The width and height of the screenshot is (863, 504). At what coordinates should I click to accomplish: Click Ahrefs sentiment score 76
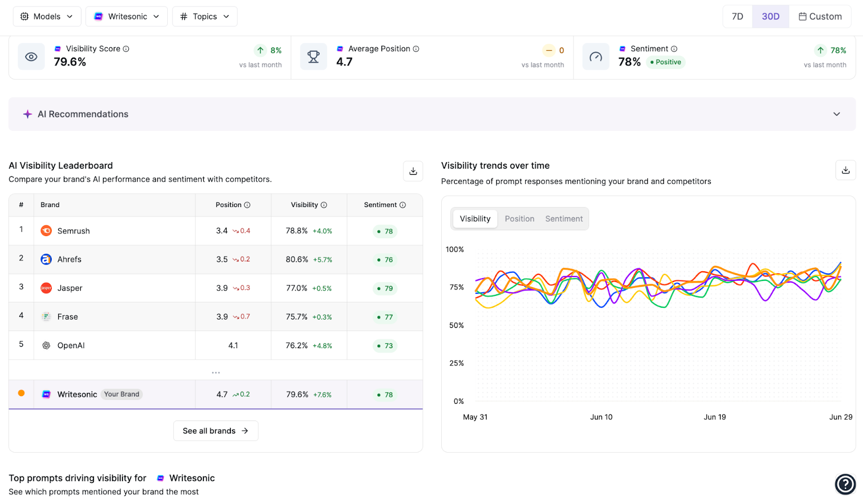(x=385, y=260)
